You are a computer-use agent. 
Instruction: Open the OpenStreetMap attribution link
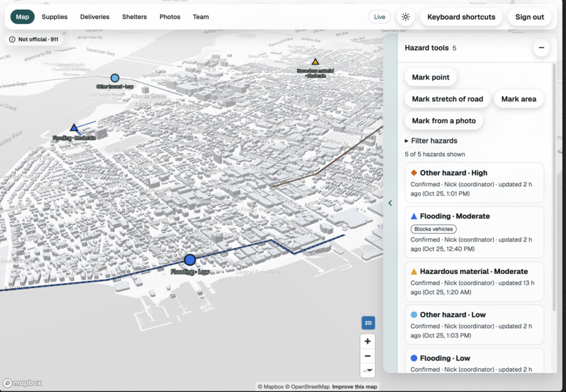pyautogui.click(x=307, y=386)
